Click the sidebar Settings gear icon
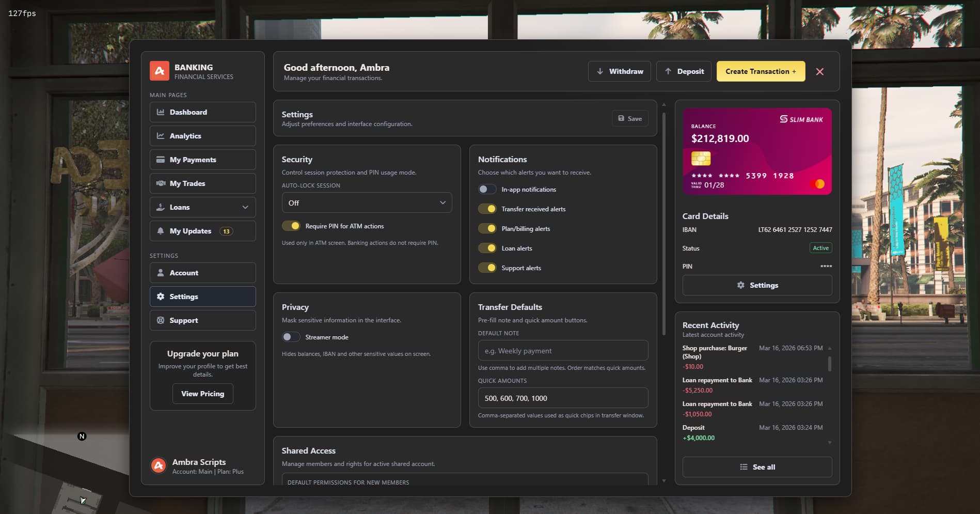This screenshot has width=980, height=514. point(161,297)
